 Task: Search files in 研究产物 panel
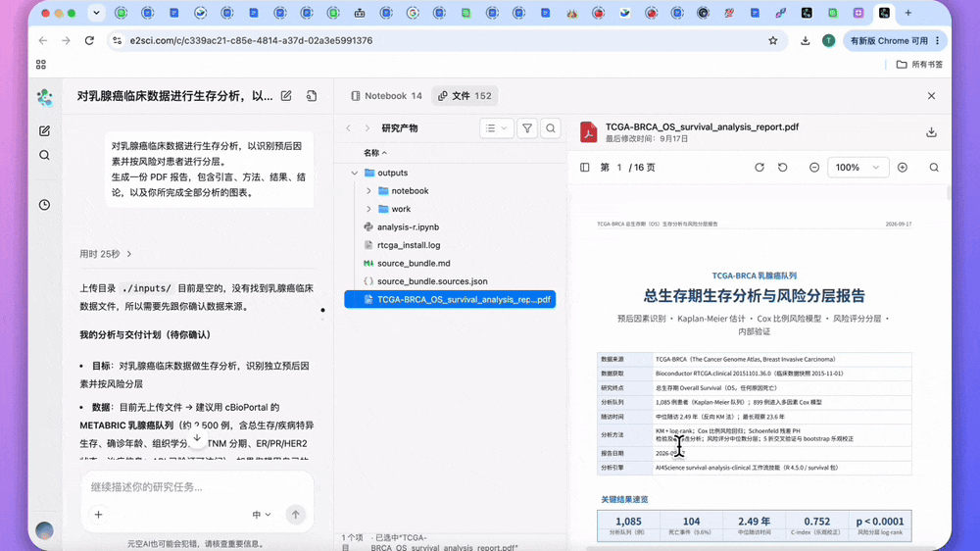(551, 128)
